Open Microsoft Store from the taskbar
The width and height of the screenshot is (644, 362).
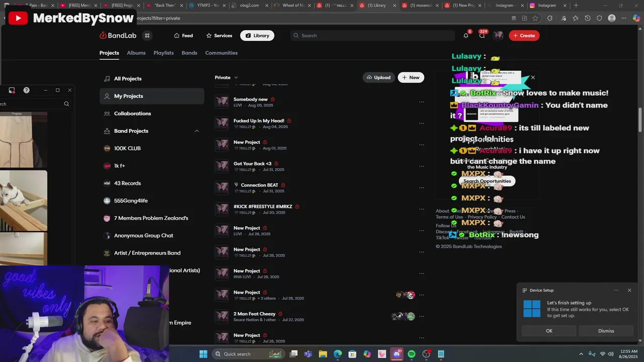pyautogui.click(x=353, y=354)
